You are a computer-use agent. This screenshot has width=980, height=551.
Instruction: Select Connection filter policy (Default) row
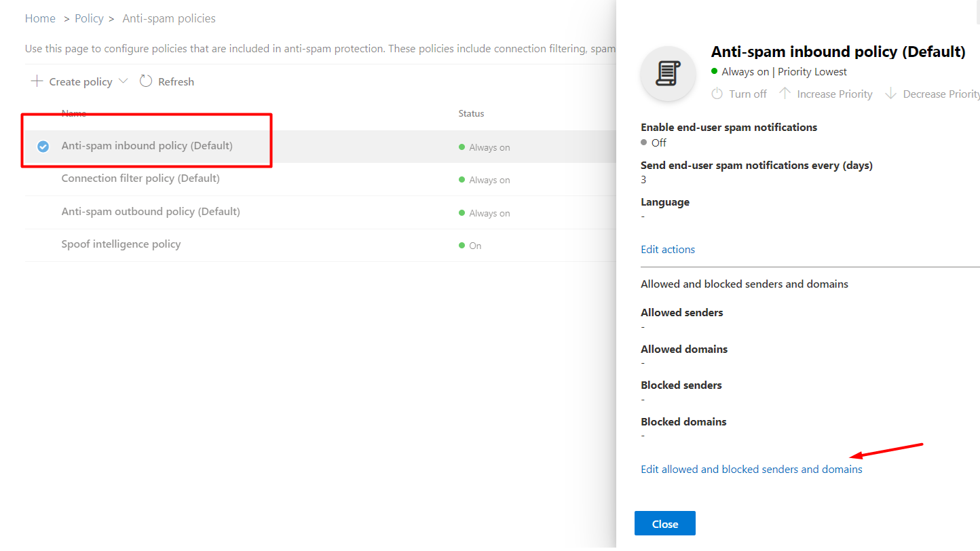pos(140,178)
